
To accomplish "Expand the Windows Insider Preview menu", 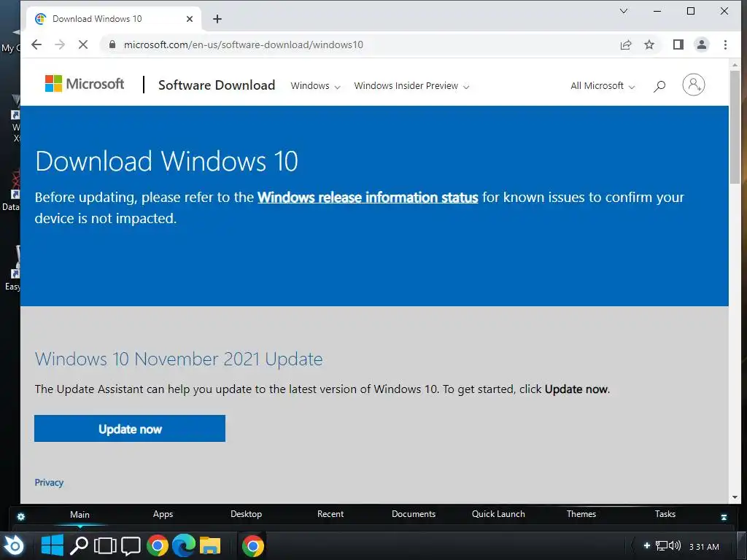I will (411, 86).
